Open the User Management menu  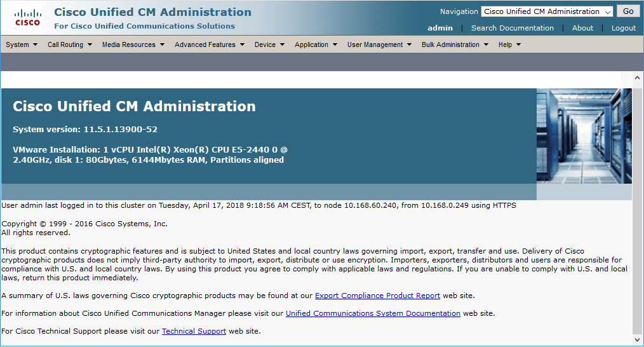click(x=380, y=44)
